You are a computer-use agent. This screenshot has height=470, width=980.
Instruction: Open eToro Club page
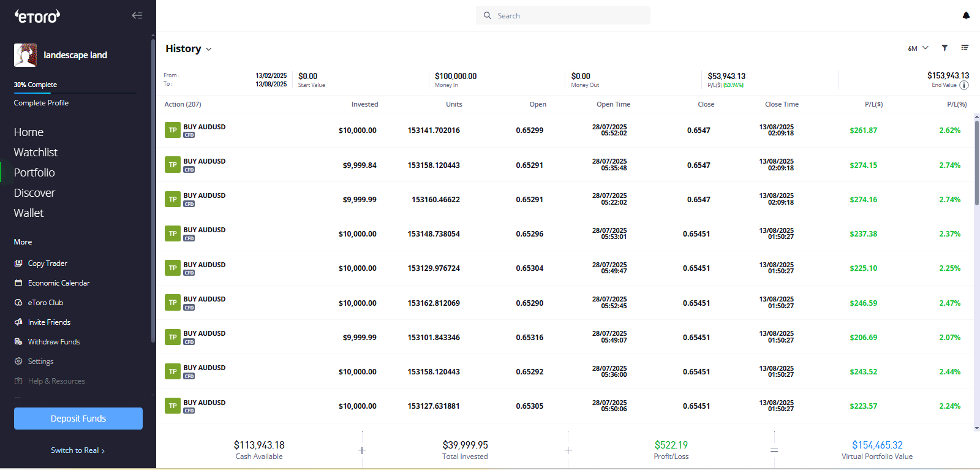45,303
